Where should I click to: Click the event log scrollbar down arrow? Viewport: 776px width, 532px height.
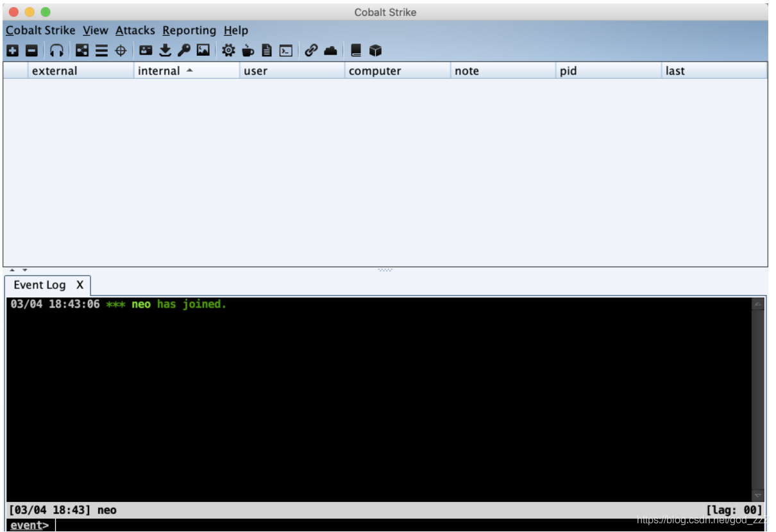tap(758, 495)
